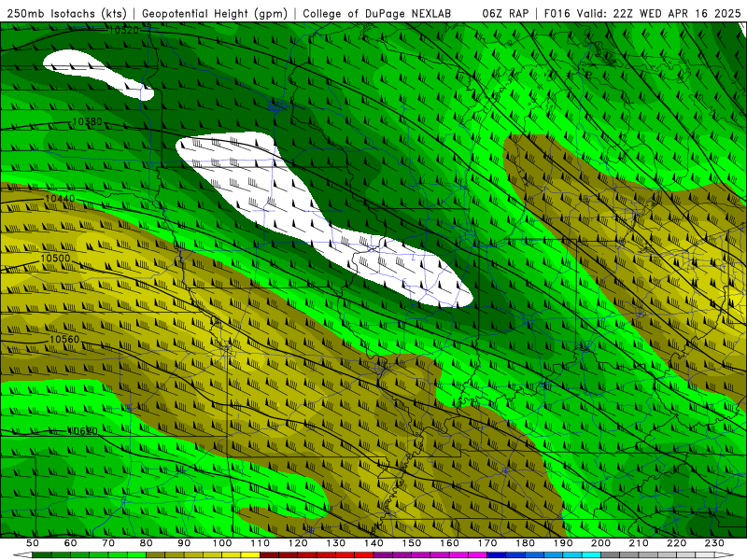Pick the 10500 contour label
Image resolution: width=747 pixels, height=560 pixels.
(55, 259)
